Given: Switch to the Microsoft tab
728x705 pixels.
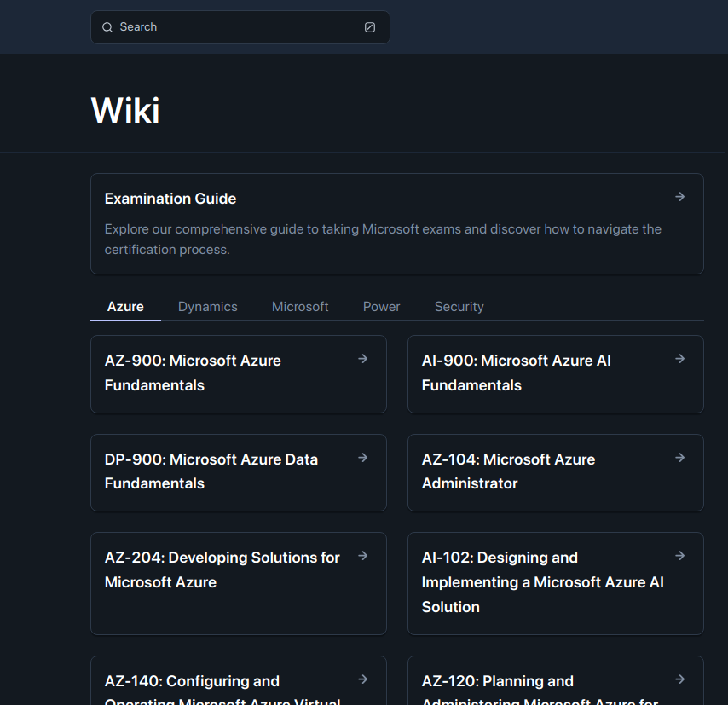Looking at the screenshot, I should point(300,306).
